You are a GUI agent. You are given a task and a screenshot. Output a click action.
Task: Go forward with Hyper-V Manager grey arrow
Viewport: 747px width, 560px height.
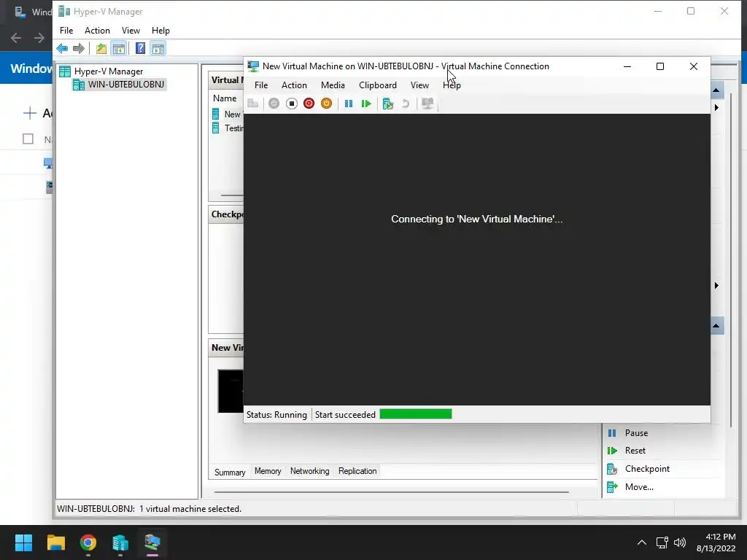coord(79,48)
